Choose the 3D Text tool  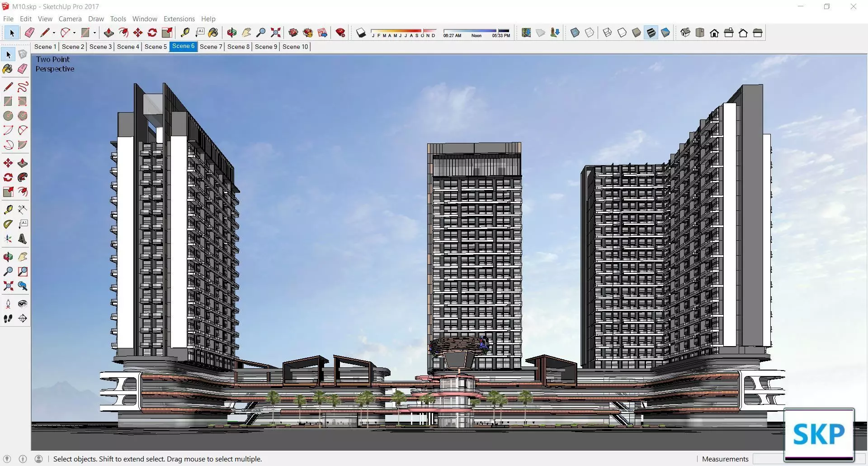[23, 238]
